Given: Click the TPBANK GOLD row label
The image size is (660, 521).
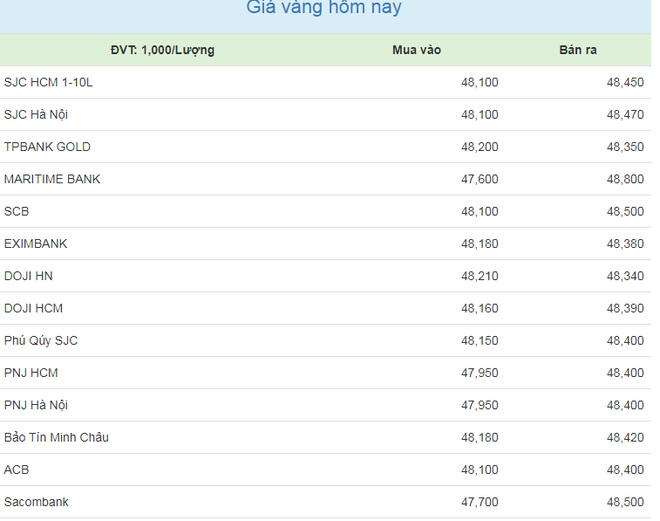Looking at the screenshot, I should click(x=47, y=147).
